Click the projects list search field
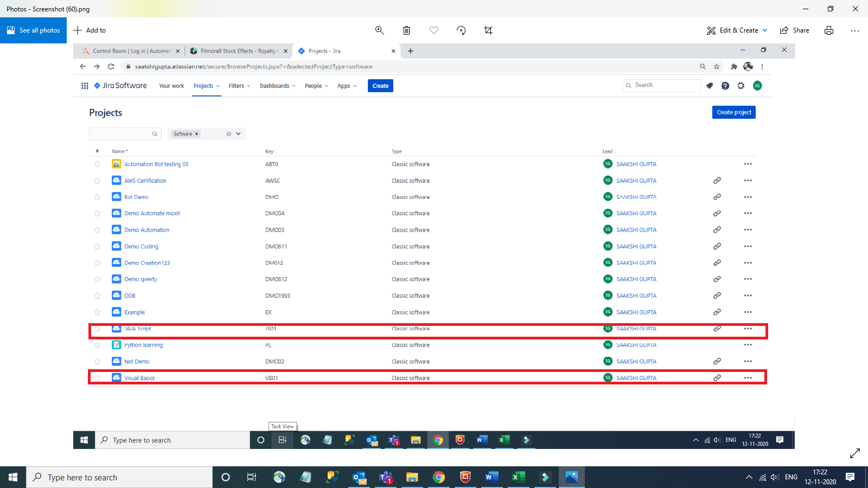Screen dimensions: 868x488 click(122, 134)
